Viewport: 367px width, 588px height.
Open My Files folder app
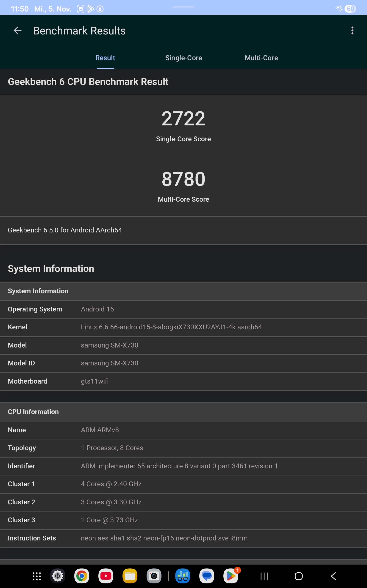point(130,576)
